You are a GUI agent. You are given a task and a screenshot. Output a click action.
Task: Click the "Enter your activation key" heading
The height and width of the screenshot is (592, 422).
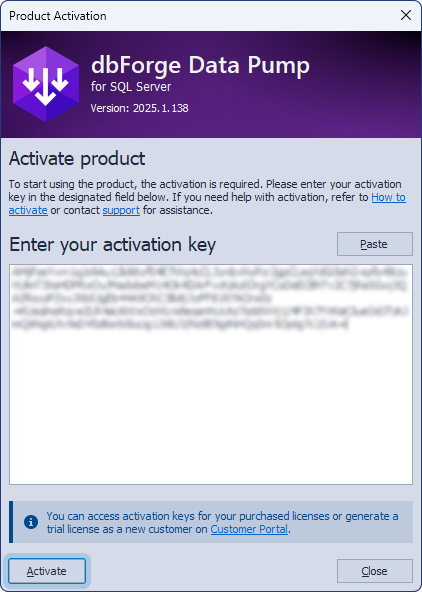112,245
